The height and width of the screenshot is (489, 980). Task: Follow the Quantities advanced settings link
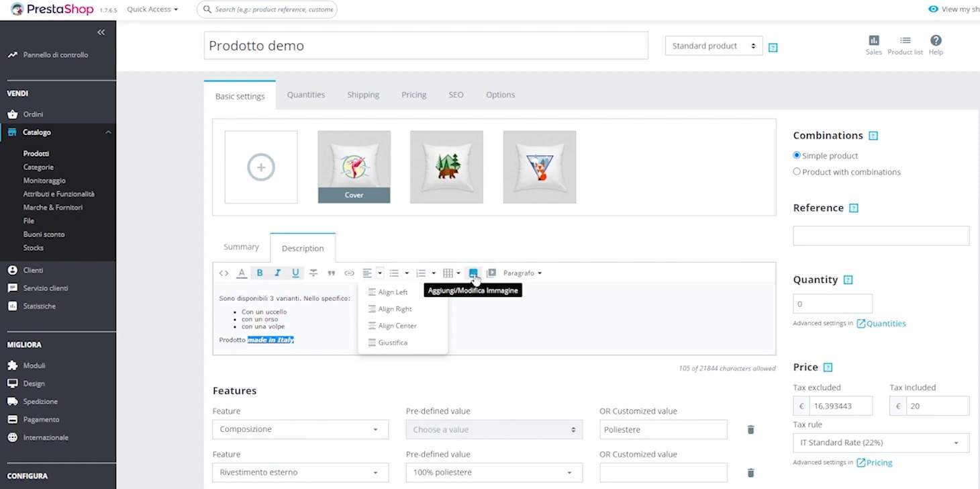pos(885,323)
